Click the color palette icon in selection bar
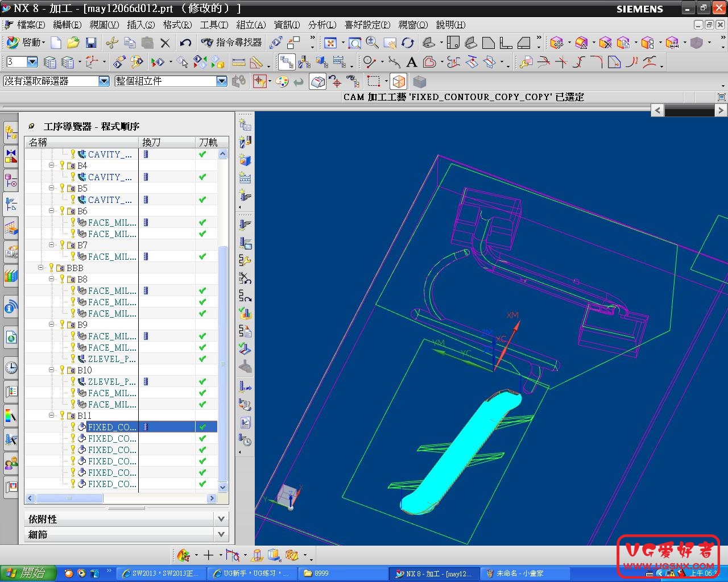The width and height of the screenshot is (728, 582). [x=282, y=81]
